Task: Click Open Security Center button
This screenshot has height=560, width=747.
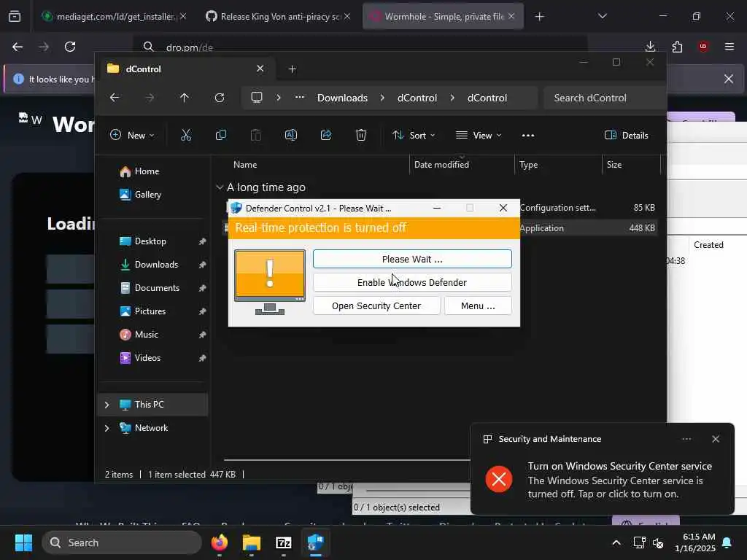Action: [x=376, y=306]
